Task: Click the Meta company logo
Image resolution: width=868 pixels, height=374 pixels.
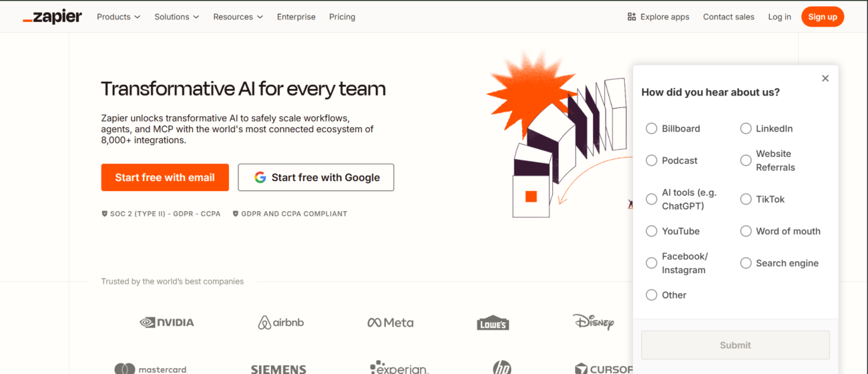Action: click(391, 323)
